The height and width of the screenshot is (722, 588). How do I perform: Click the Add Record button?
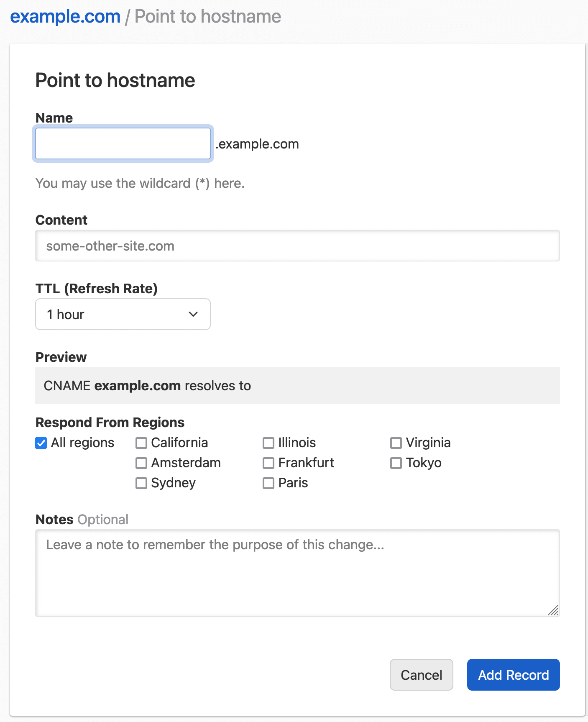[x=513, y=675]
